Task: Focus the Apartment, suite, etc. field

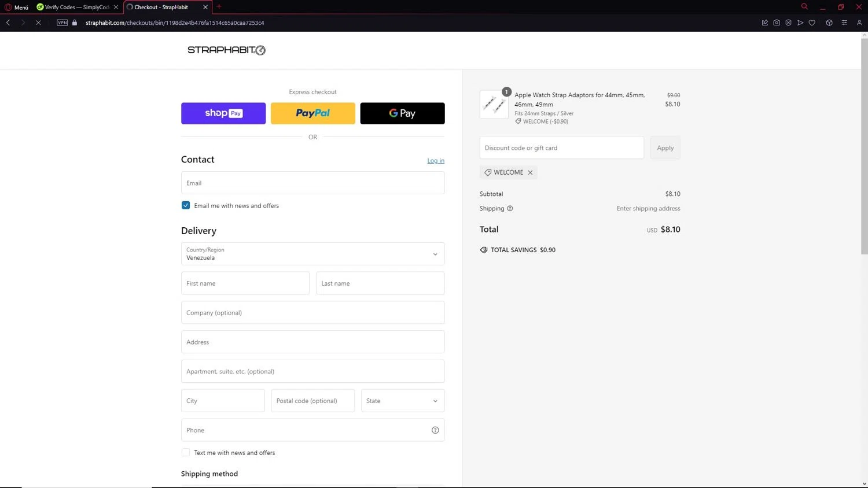Action: click(313, 371)
